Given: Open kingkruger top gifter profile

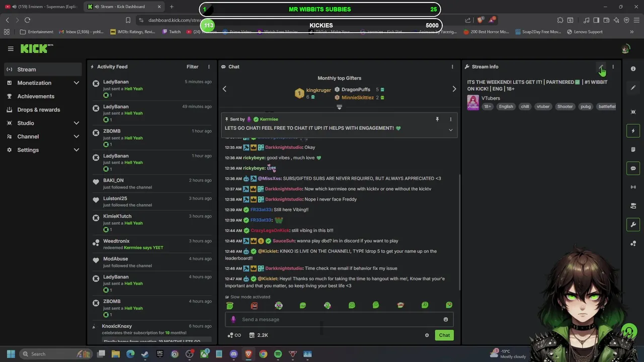Looking at the screenshot, I should click(x=318, y=90).
